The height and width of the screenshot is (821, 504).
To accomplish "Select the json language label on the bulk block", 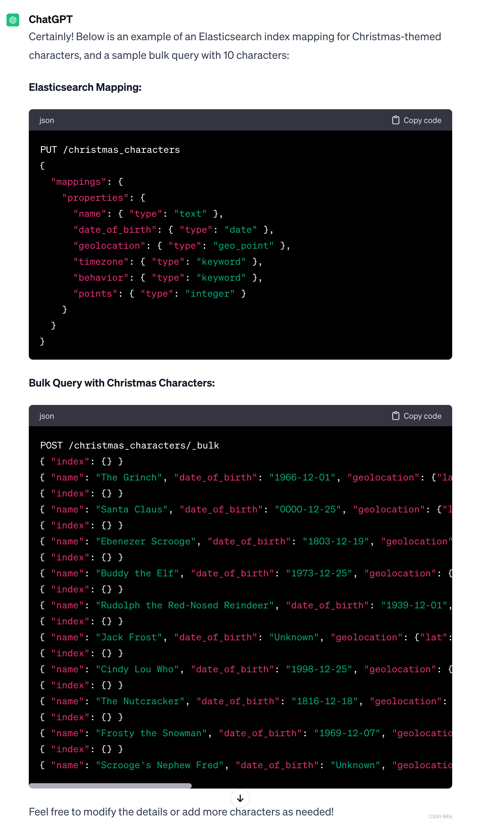I will [x=46, y=416].
